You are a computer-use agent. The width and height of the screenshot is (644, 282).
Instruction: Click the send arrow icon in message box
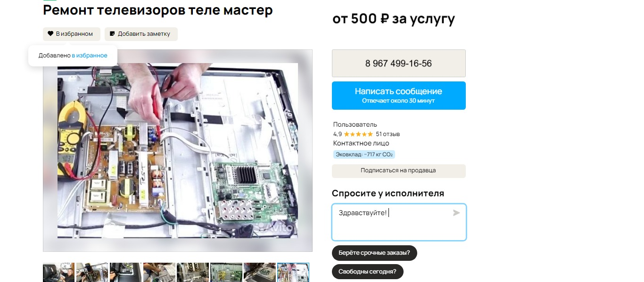[x=456, y=213]
